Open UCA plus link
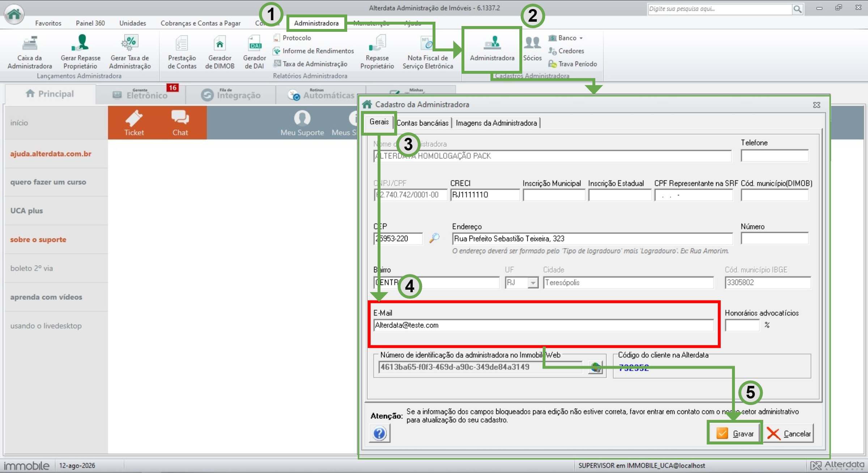The height and width of the screenshot is (473, 868). [26, 210]
